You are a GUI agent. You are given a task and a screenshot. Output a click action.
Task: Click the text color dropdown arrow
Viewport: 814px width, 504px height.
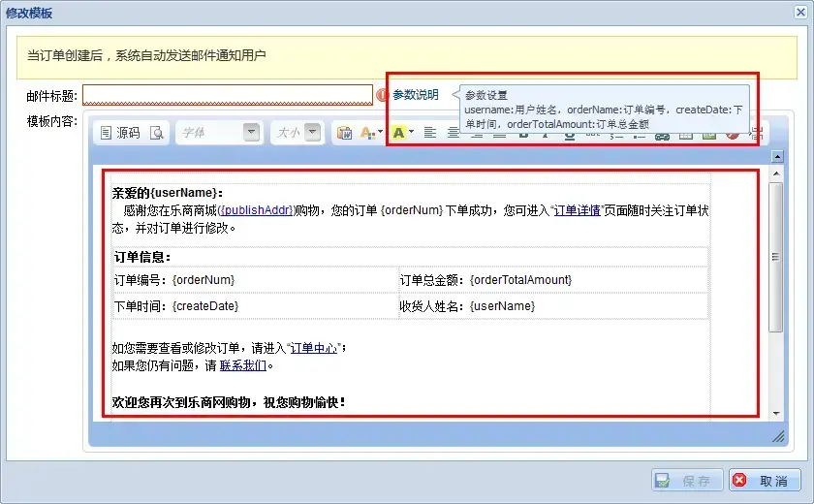click(380, 132)
